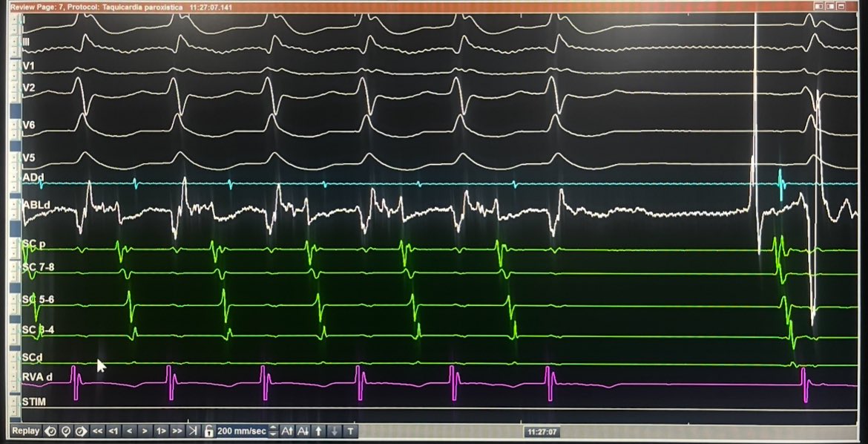Decrease amplitude with the A↓ icon

pyautogui.click(x=303, y=431)
